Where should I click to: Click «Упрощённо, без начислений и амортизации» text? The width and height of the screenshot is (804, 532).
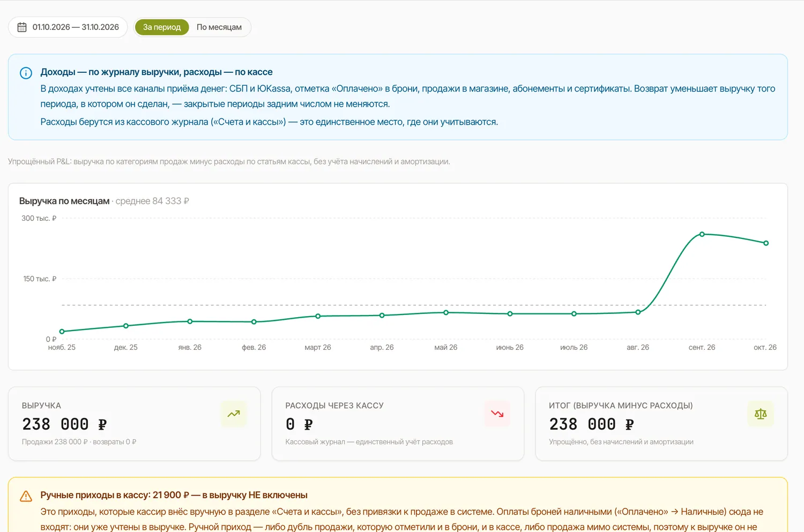pyautogui.click(x=621, y=442)
